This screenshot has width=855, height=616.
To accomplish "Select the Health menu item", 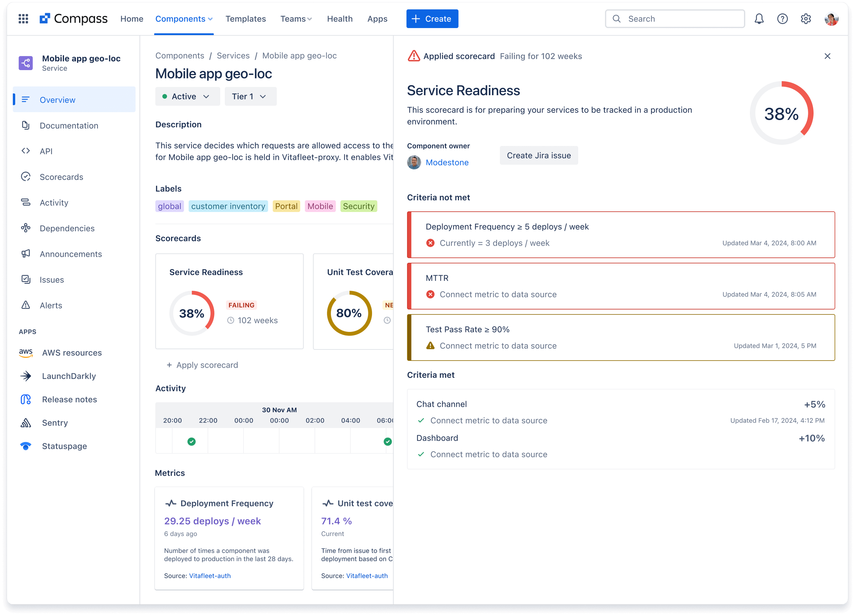I will [340, 19].
